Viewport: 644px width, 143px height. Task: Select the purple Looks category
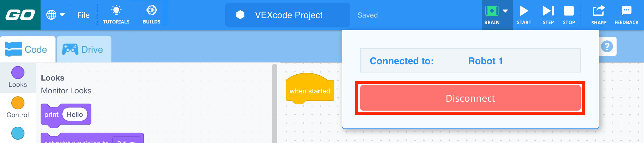[18, 76]
